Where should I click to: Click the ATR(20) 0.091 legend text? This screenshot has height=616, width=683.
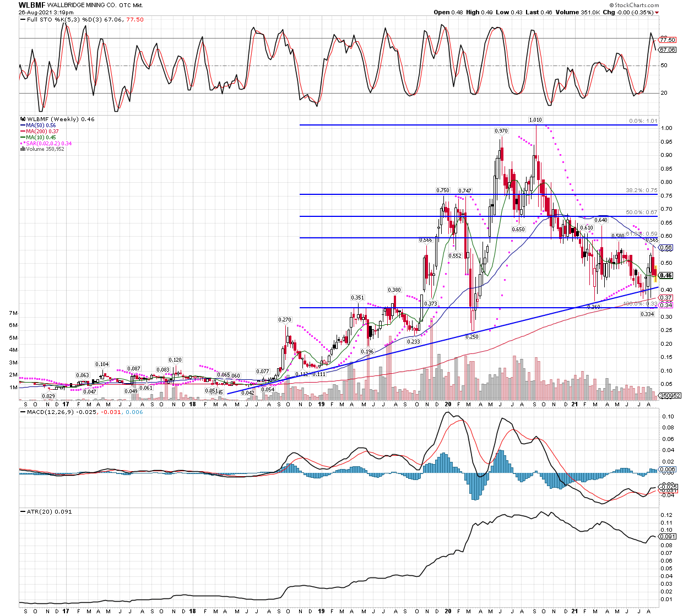click(50, 511)
